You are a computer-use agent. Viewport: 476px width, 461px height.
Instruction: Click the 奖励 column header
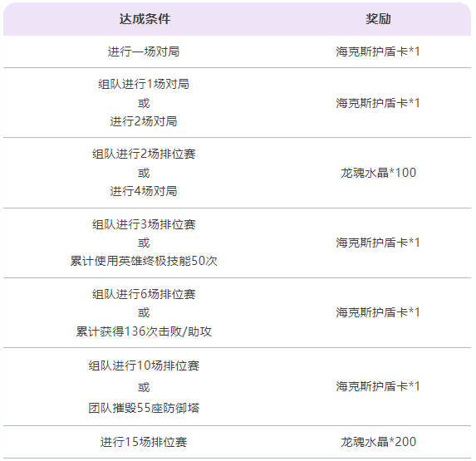coord(378,19)
